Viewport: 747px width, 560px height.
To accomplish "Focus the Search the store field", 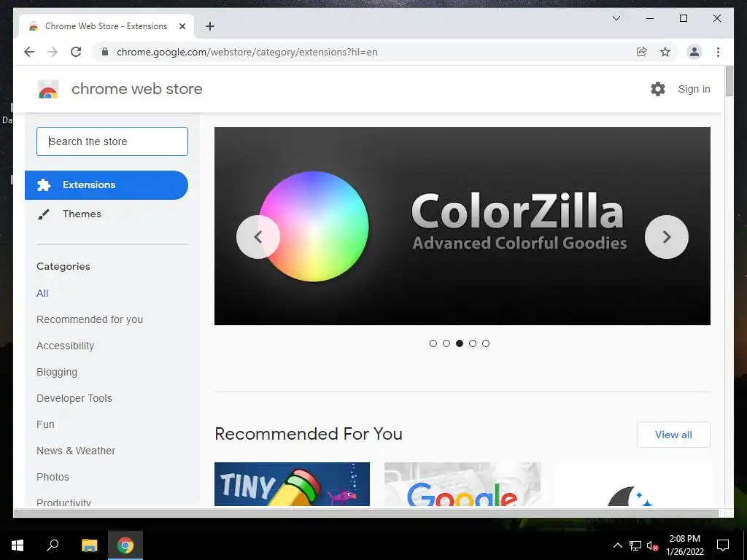I will [x=112, y=141].
